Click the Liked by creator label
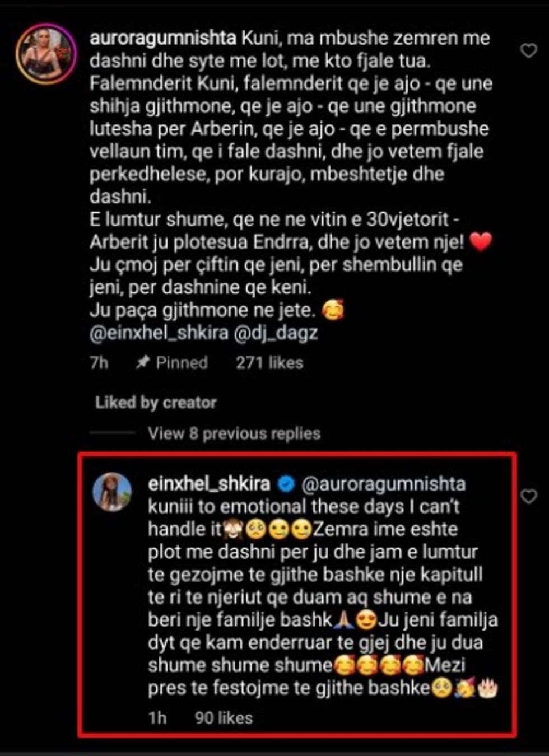 (156, 403)
